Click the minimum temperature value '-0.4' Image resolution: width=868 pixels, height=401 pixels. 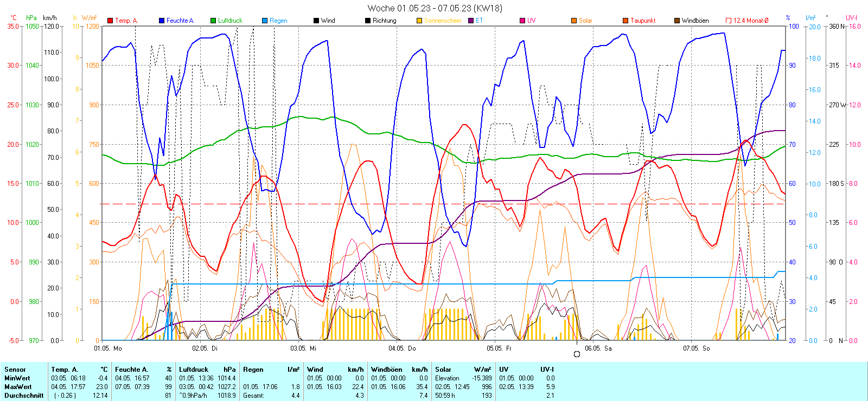(103, 378)
